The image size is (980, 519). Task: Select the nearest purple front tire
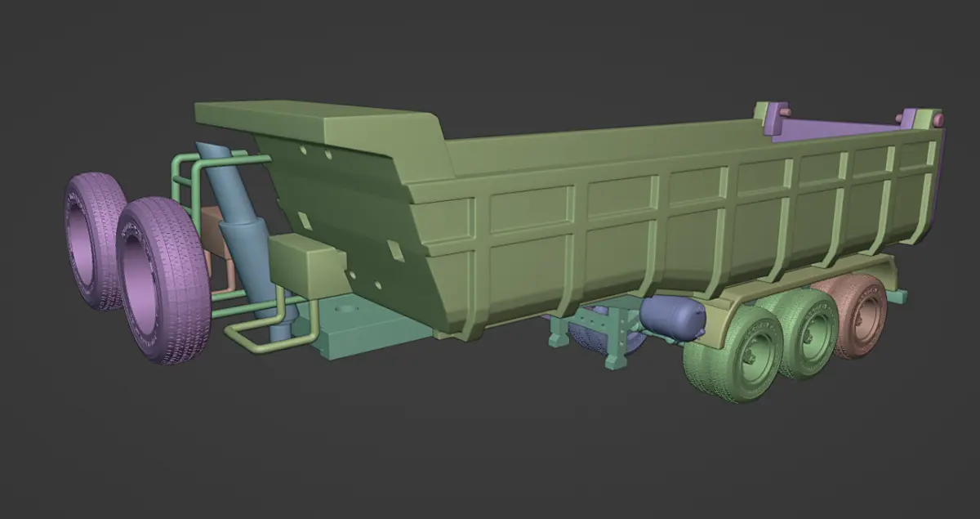coord(162,280)
